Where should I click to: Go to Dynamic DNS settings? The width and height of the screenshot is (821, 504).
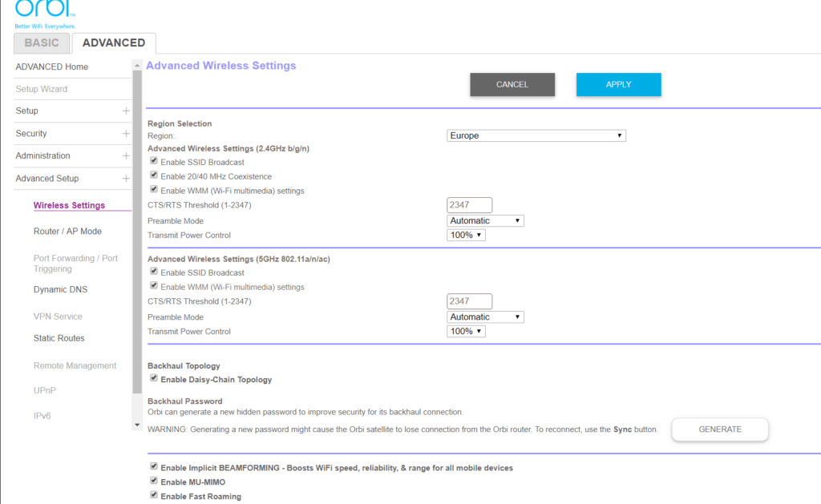pos(60,289)
